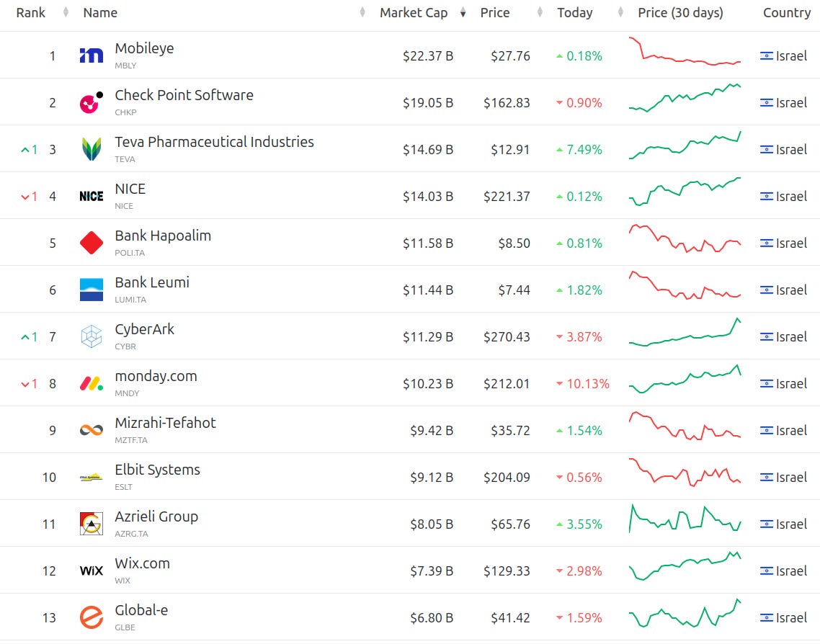The image size is (820, 644).
Task: Click Check Point's 30-day price chart
Action: click(x=685, y=98)
